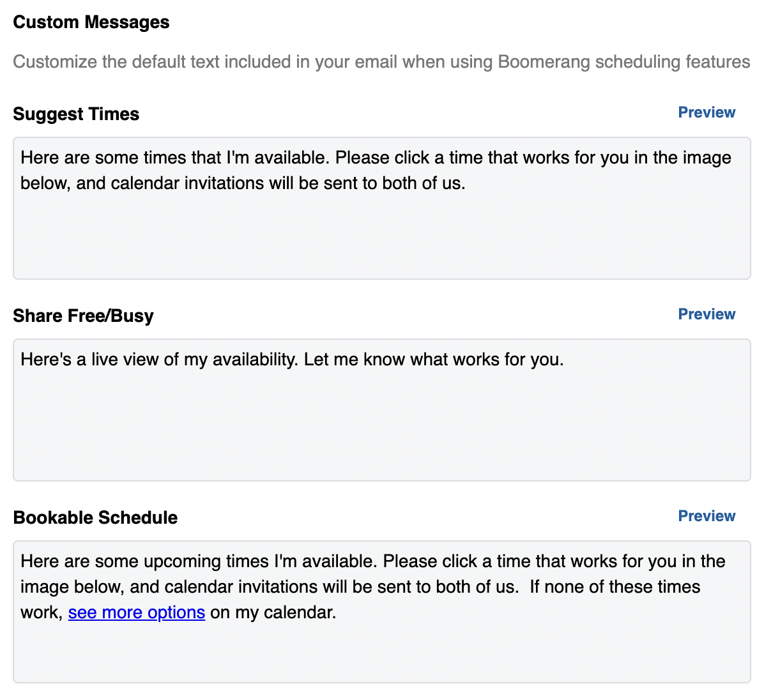
Task: Focus the Suggest Times message text box
Action: point(381,236)
